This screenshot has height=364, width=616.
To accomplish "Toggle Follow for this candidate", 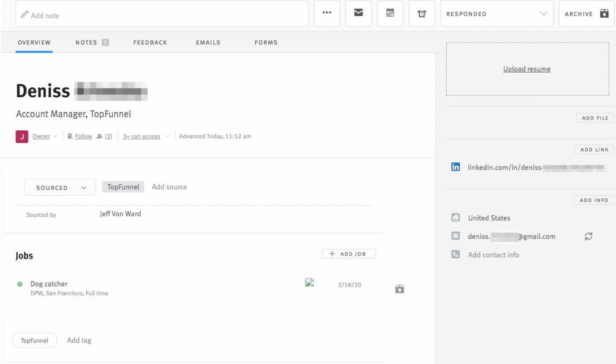I will pos(83,136).
